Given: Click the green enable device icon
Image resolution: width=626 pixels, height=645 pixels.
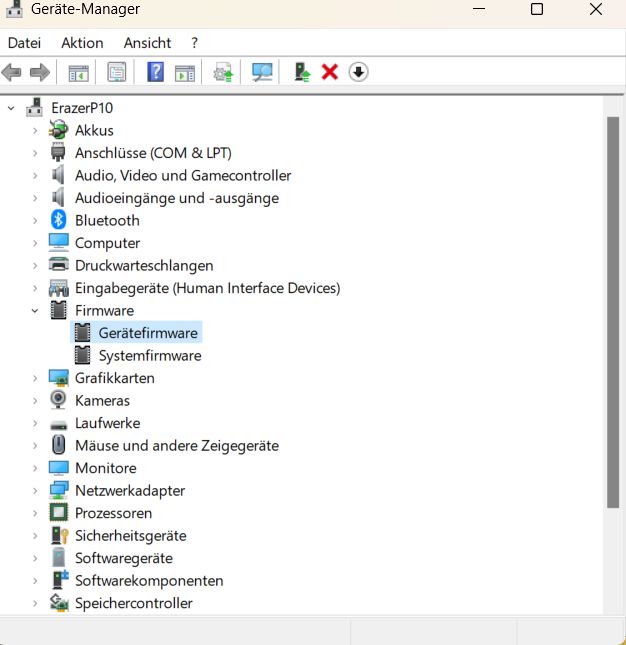Looking at the screenshot, I should 302,72.
